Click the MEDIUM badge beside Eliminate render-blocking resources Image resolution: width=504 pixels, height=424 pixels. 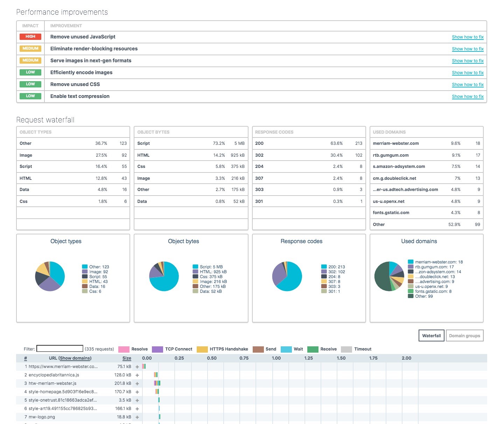point(30,48)
